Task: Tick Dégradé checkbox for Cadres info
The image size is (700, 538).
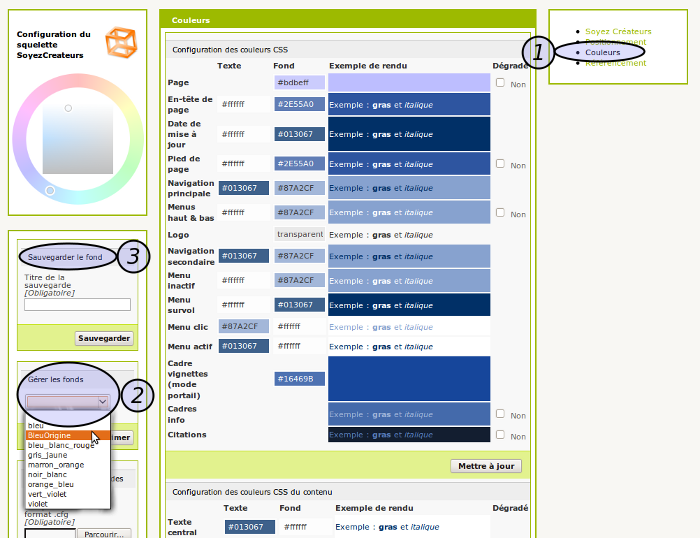Action: click(x=500, y=414)
